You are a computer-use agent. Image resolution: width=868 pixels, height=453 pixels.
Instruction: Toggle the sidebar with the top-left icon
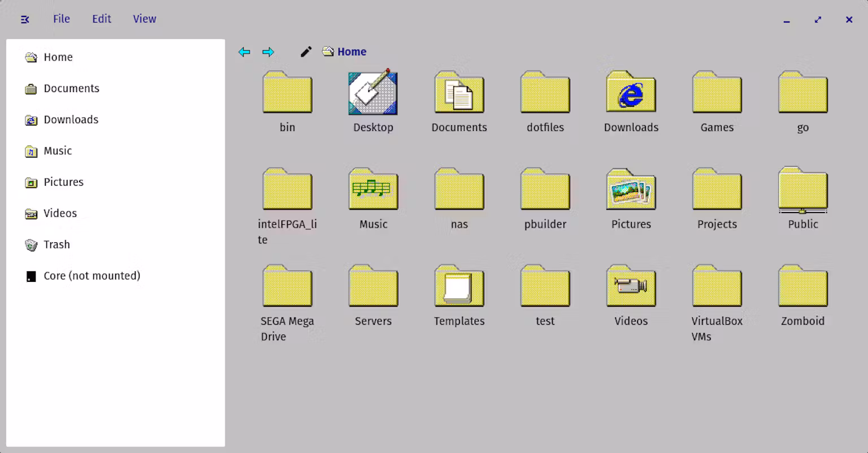coord(25,19)
